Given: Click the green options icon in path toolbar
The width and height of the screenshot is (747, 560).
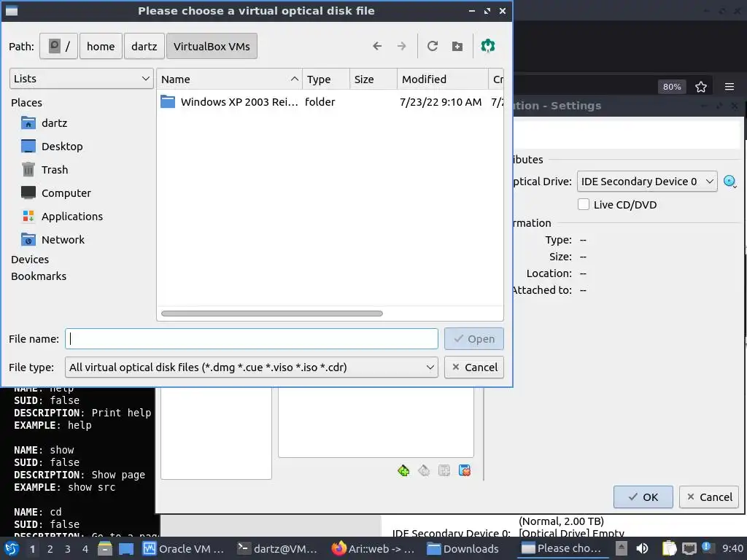Looking at the screenshot, I should (488, 46).
